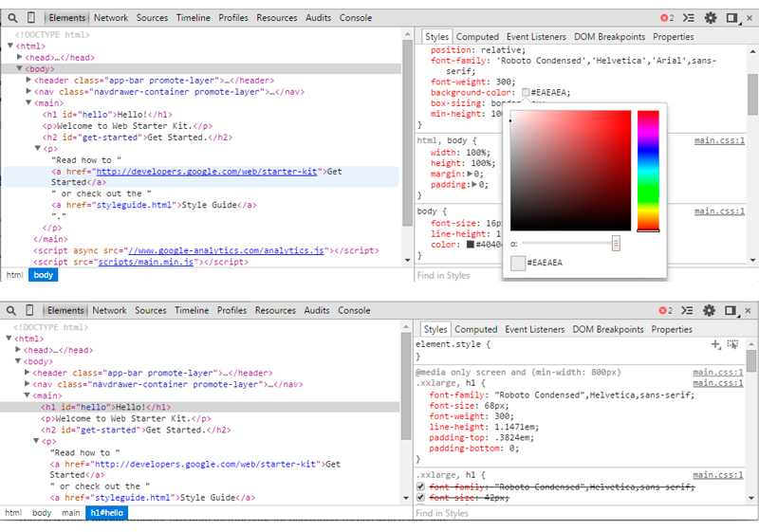Click the dock-side icon in the upper DevTools toolbar
The image size is (759, 532).
pyautogui.click(x=731, y=18)
